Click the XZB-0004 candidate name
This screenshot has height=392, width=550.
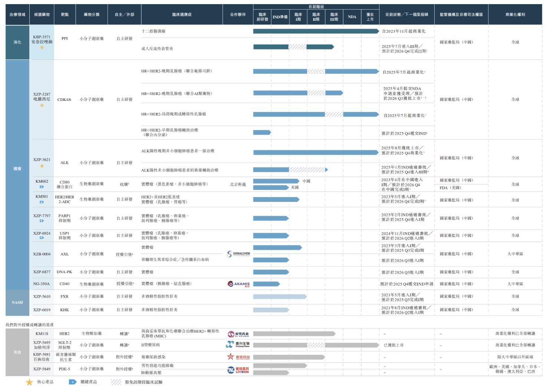[x=42, y=254]
